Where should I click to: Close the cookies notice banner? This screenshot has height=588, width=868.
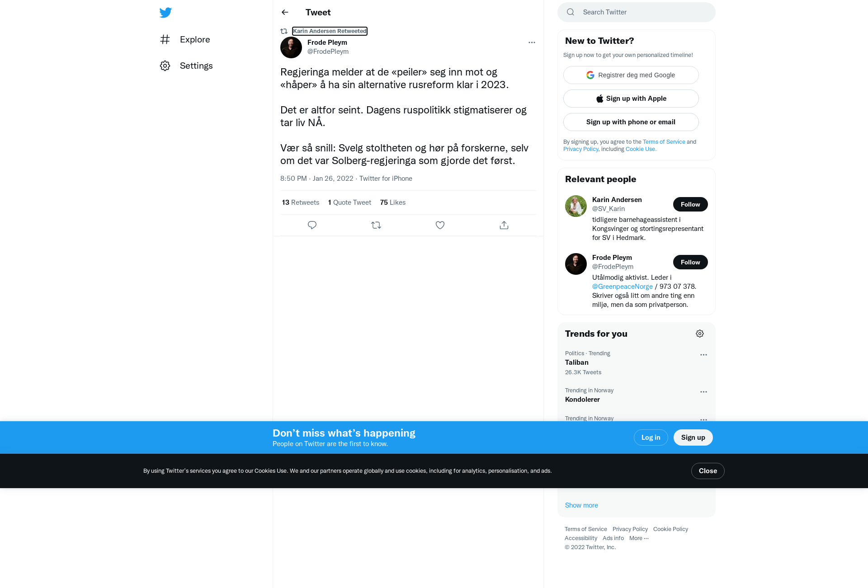pyautogui.click(x=708, y=471)
